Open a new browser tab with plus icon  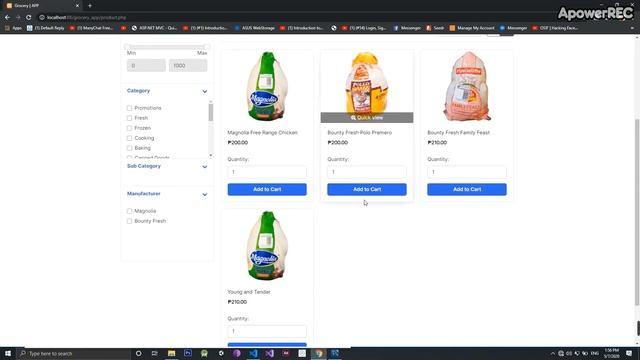90,6
